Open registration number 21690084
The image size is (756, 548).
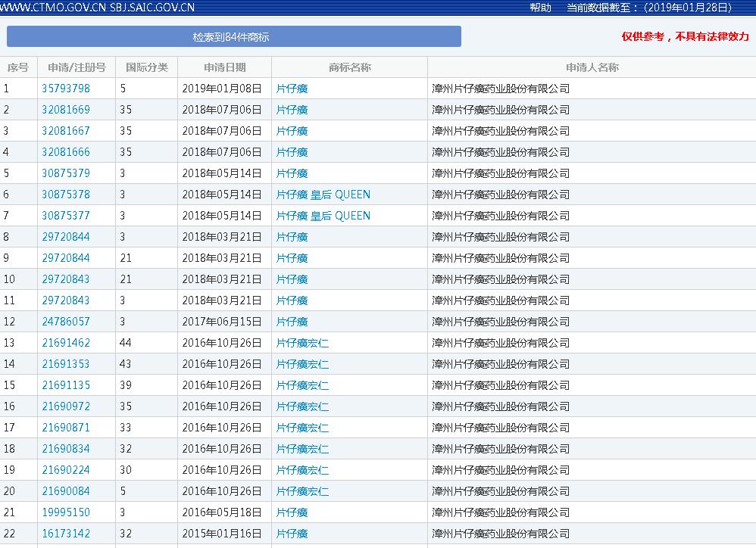tap(66, 491)
